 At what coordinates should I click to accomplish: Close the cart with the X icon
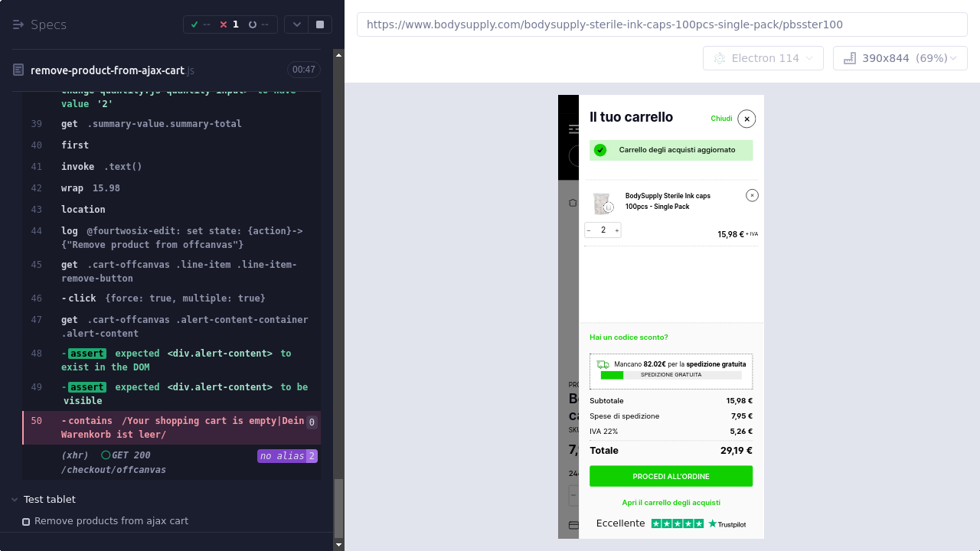click(746, 119)
